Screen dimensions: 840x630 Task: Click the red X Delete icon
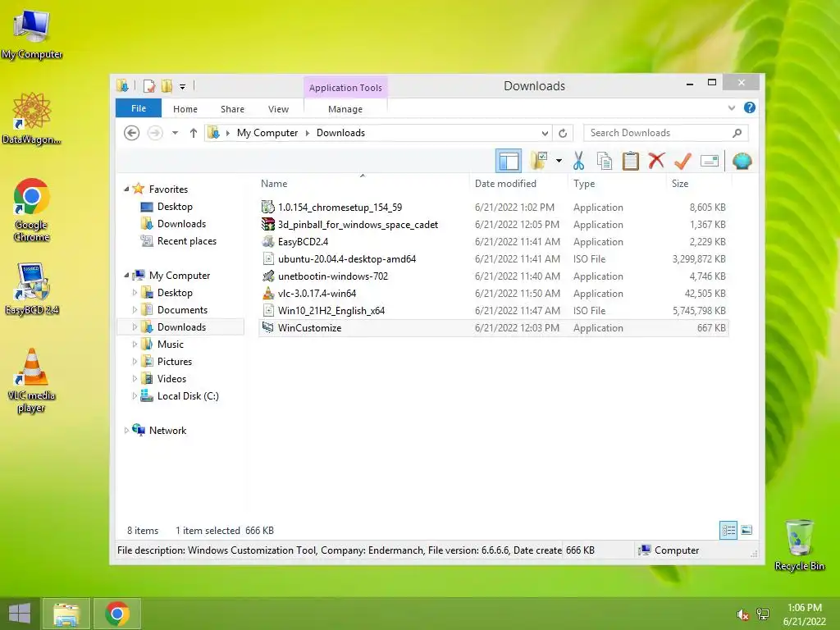coord(656,161)
